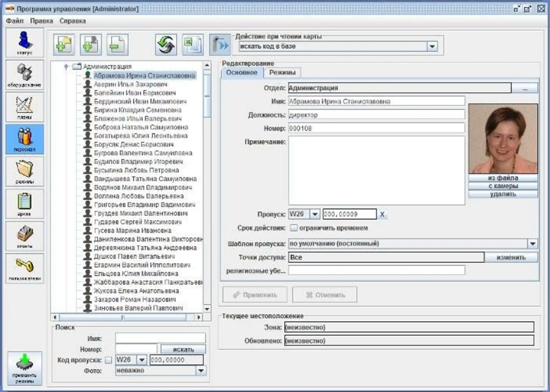Open the оборудование sidebar section
This screenshot has width=550, height=392.
click(25, 75)
